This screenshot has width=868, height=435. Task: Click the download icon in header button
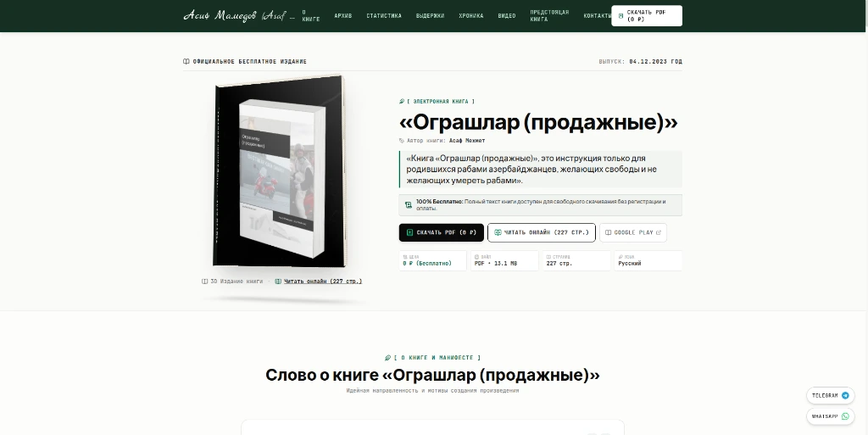pos(620,16)
